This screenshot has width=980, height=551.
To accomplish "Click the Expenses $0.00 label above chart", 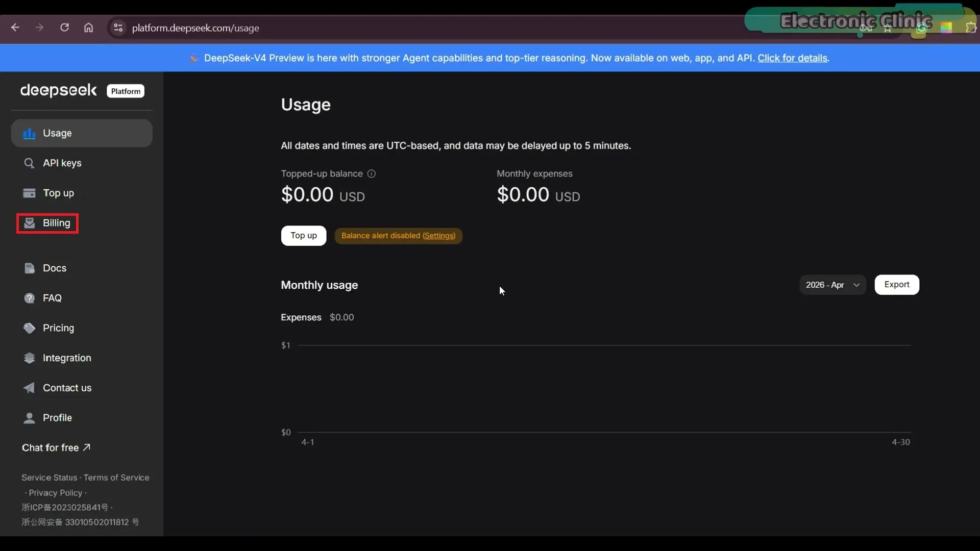I will click(x=317, y=317).
